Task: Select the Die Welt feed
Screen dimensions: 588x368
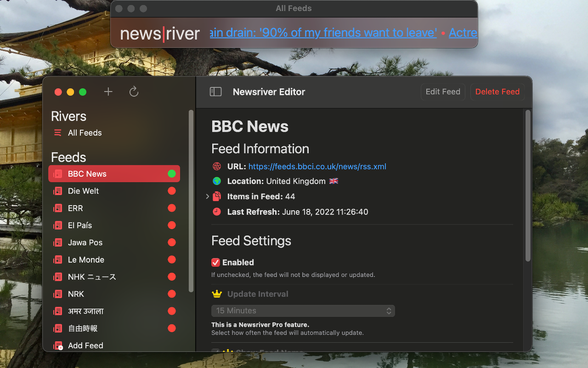Action: pyautogui.click(x=114, y=191)
